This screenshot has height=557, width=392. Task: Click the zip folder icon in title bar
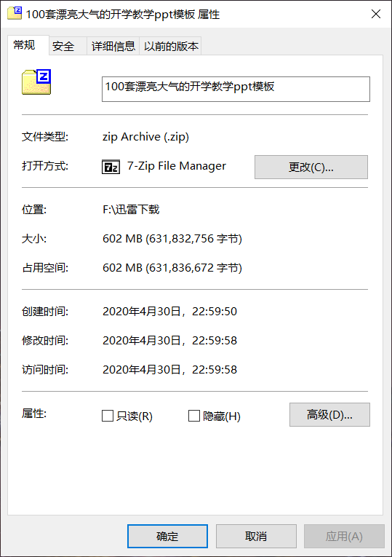point(15,13)
